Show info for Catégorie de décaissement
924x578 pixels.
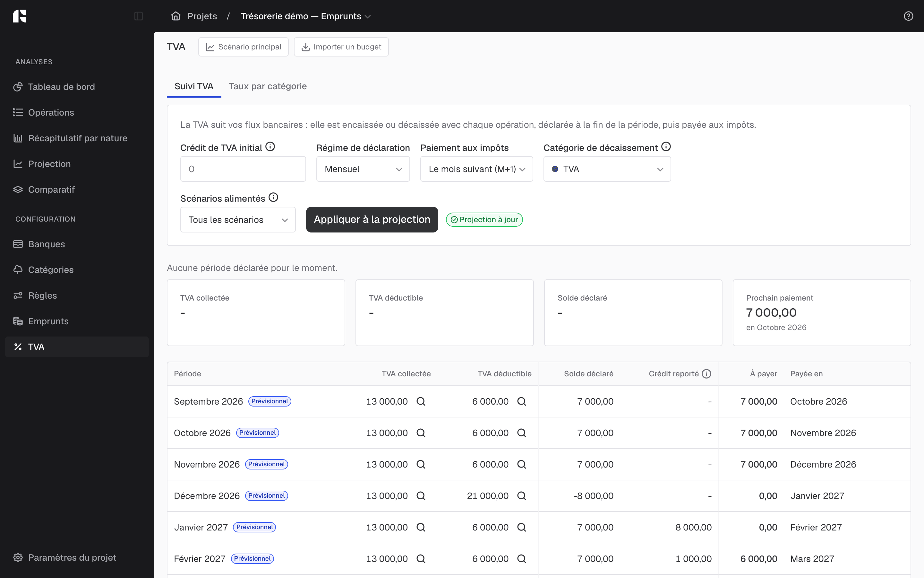[x=666, y=147]
